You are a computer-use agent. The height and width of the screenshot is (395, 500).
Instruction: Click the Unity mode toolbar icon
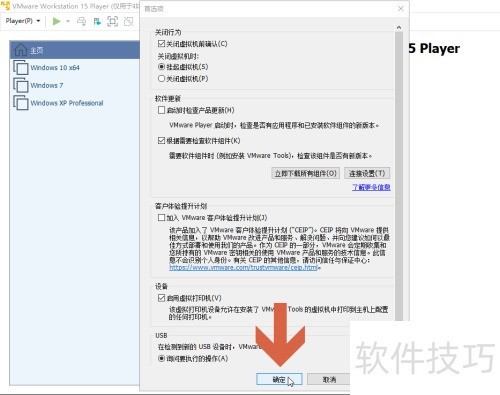pyautogui.click(x=128, y=22)
